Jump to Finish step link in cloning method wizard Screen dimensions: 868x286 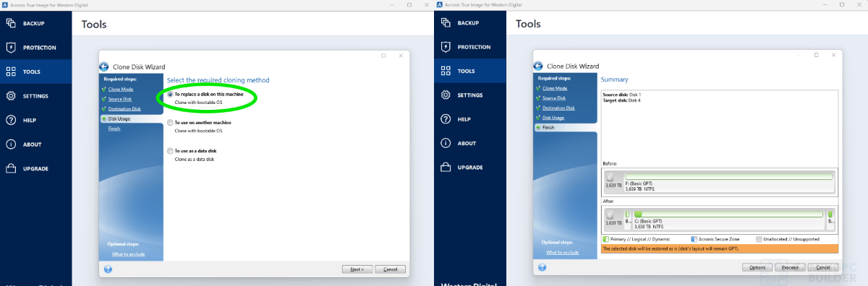click(x=114, y=129)
